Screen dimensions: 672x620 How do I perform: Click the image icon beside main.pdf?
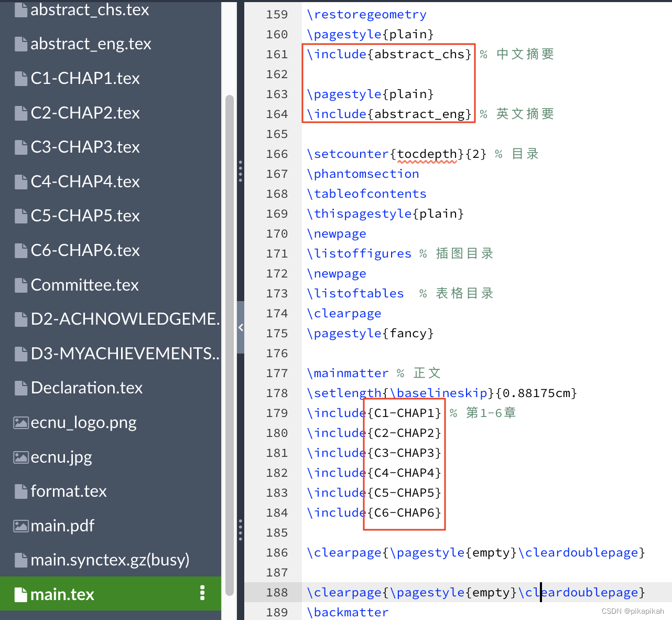pyautogui.click(x=21, y=526)
